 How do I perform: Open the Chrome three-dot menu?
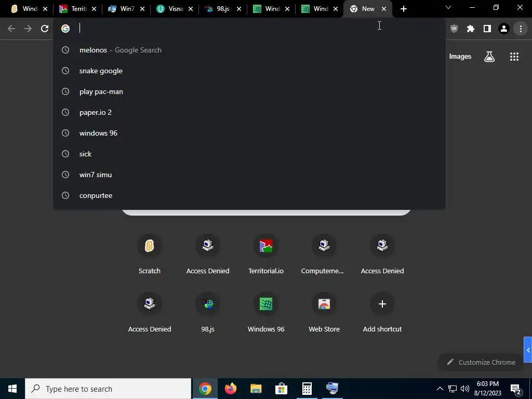[x=521, y=29]
